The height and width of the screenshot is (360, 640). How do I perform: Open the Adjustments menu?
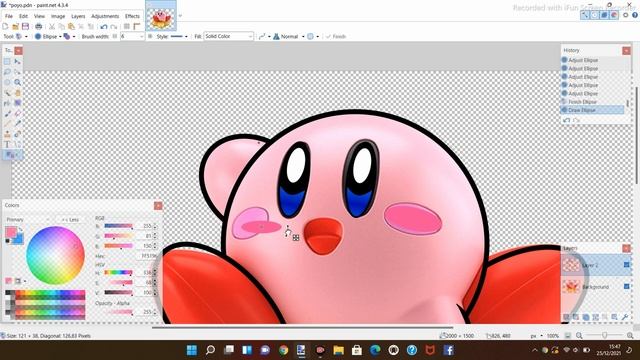click(105, 16)
